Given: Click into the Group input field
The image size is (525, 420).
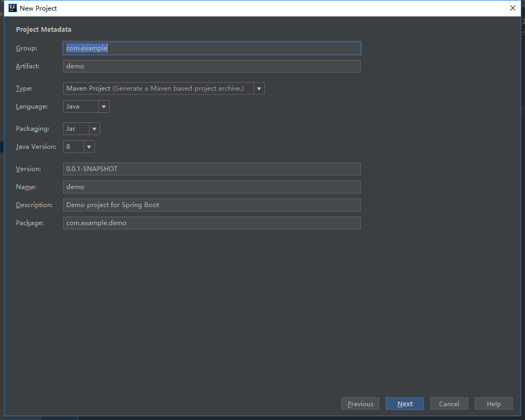Looking at the screenshot, I should coord(211,48).
